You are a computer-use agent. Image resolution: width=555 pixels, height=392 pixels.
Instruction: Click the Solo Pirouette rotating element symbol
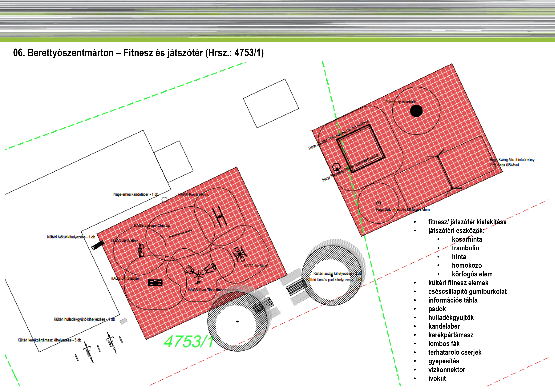[x=378, y=203]
